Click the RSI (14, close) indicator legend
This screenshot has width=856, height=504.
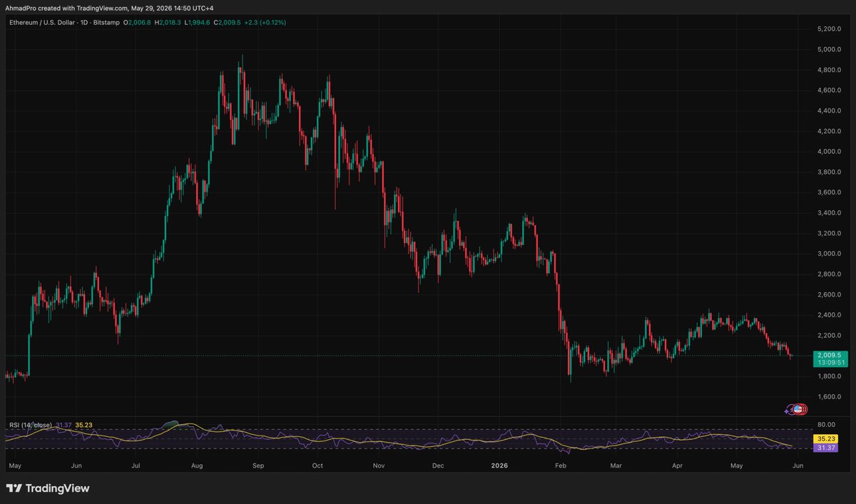pos(30,425)
